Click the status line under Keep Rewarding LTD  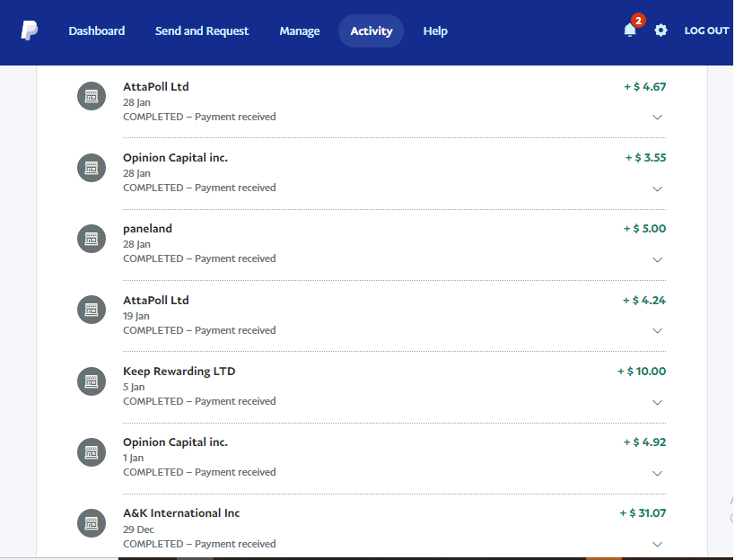pos(199,401)
